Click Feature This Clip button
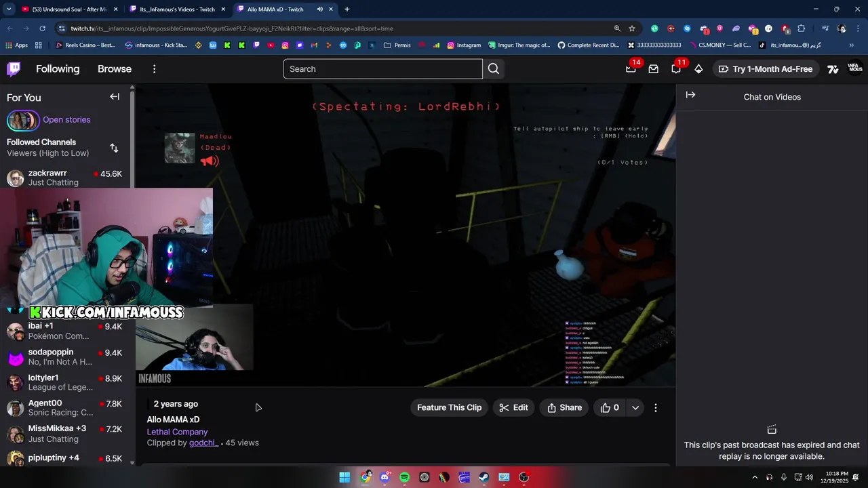The image size is (868, 488). pos(449,407)
